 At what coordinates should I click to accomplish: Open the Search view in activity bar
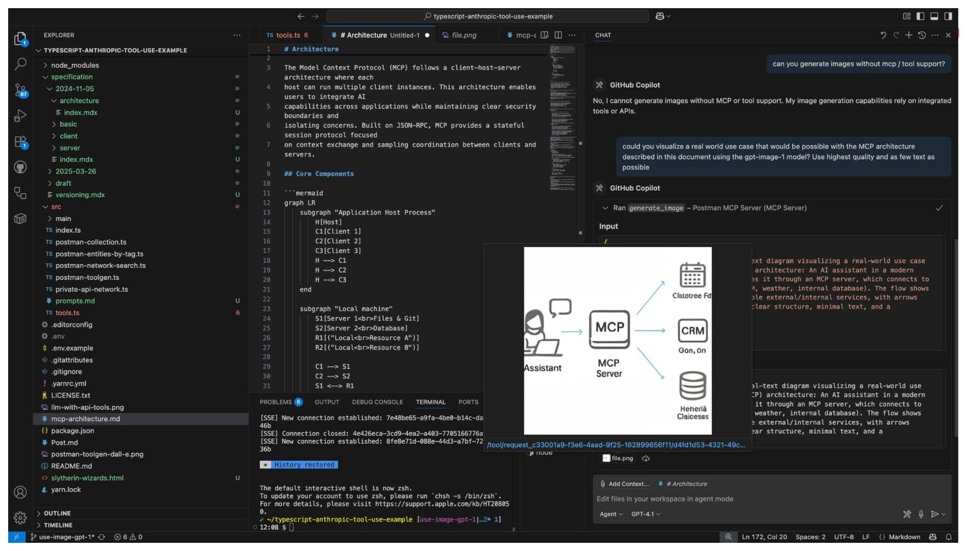coord(20,64)
